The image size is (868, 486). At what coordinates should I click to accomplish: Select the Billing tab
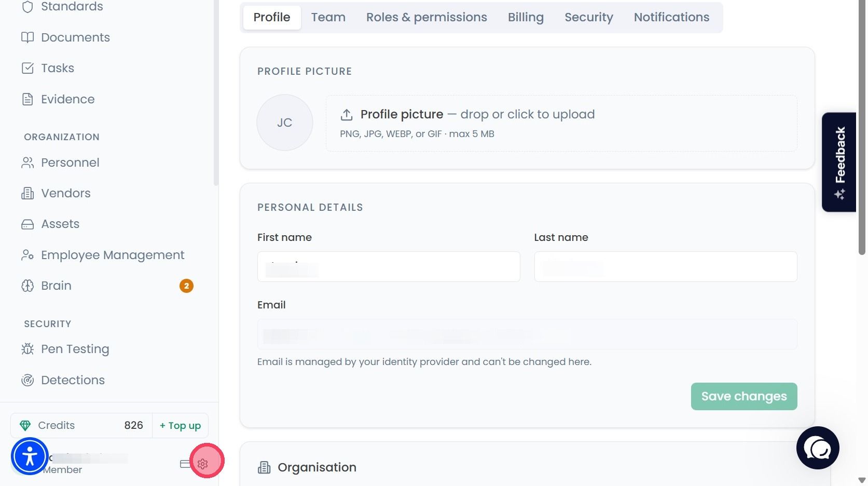click(x=526, y=17)
